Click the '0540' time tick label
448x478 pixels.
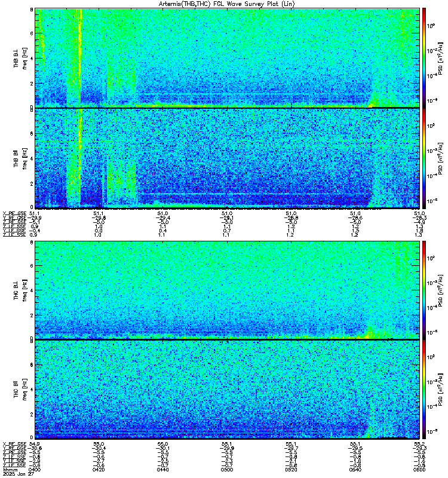[355, 470]
